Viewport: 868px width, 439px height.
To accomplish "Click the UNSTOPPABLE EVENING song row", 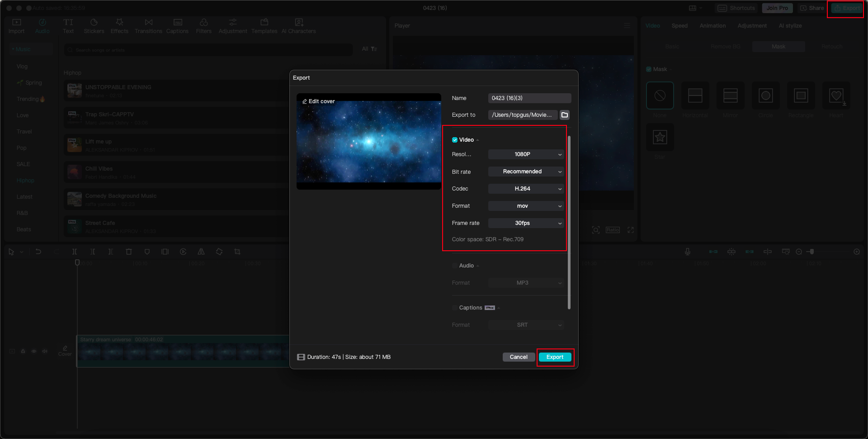I will 177,91.
